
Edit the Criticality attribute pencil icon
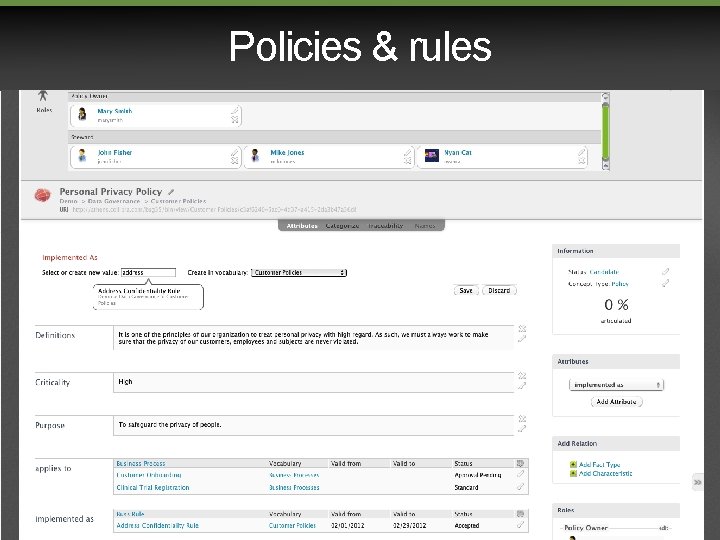pos(522,386)
